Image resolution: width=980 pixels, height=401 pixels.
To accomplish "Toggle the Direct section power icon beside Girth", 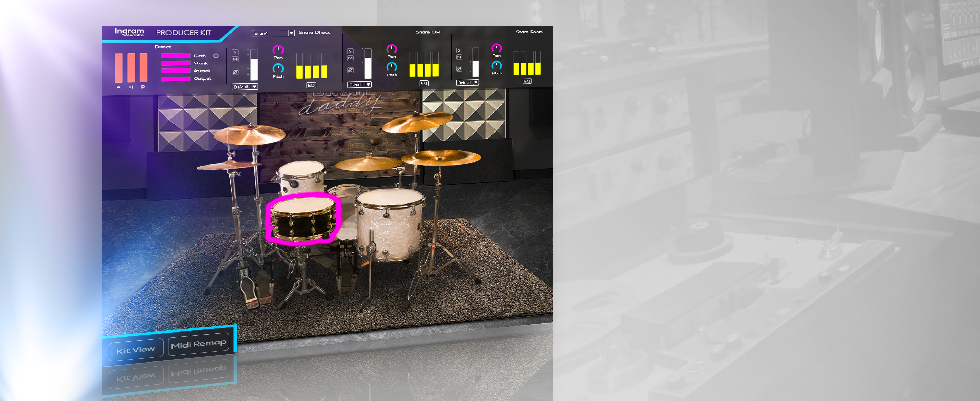I will [216, 56].
